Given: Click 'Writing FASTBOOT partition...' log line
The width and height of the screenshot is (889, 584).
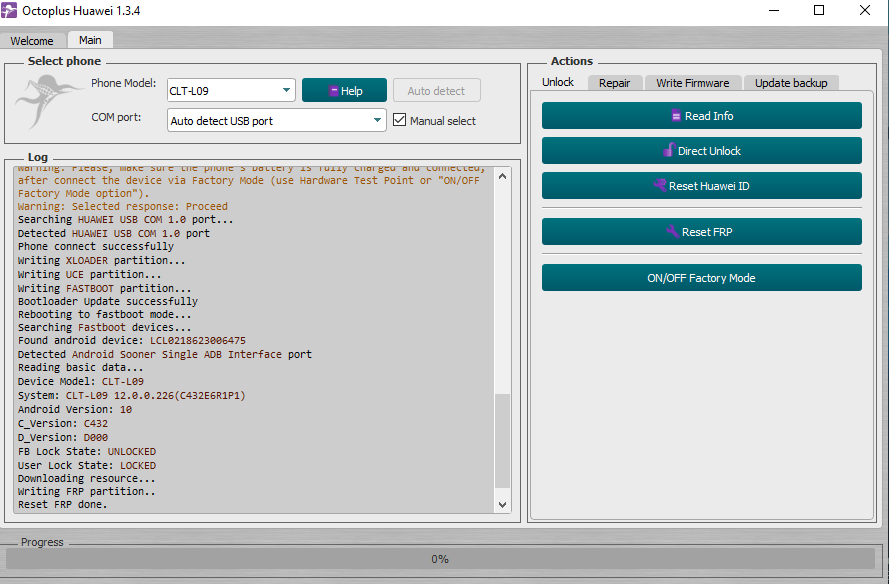Looking at the screenshot, I should [105, 288].
